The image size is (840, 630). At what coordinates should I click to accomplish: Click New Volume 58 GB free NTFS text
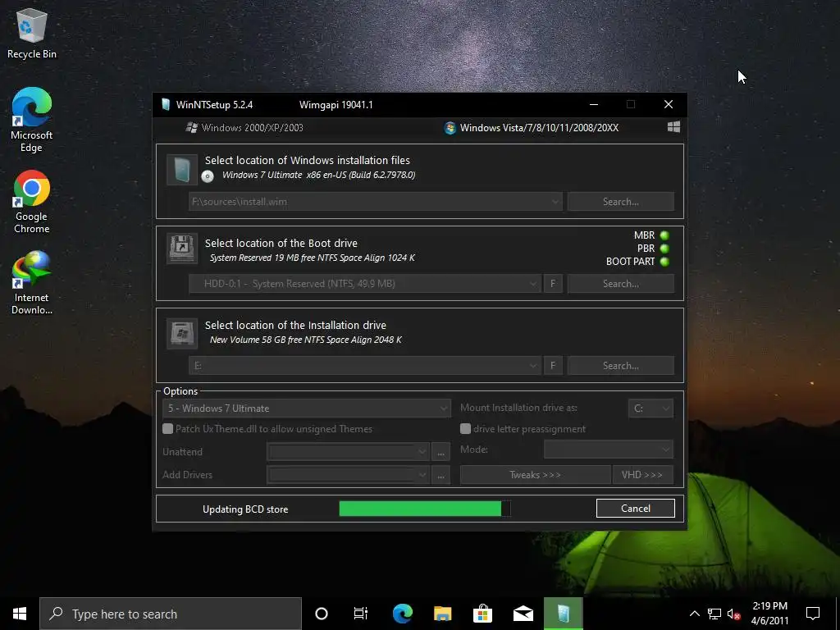point(306,340)
